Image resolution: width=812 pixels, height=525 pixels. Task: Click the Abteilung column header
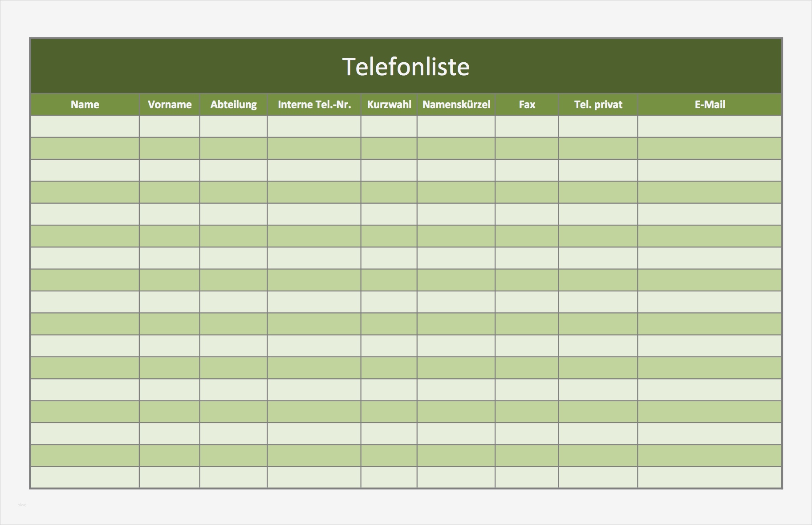pyautogui.click(x=233, y=105)
